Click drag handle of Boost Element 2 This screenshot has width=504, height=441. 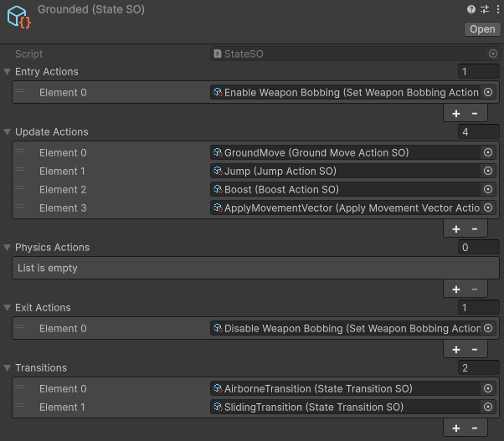click(19, 190)
